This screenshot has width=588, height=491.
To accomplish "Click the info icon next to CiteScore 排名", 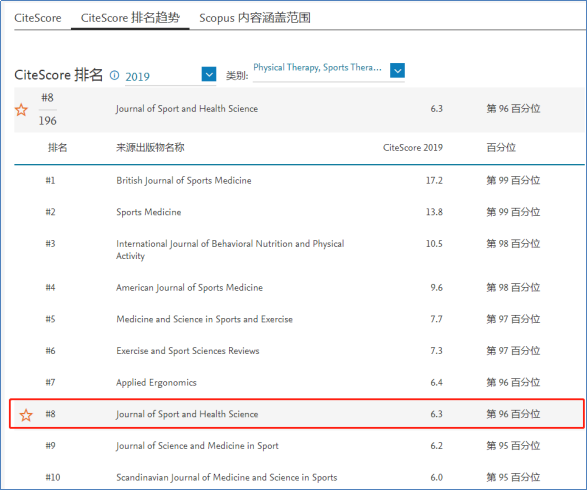I will (x=114, y=75).
